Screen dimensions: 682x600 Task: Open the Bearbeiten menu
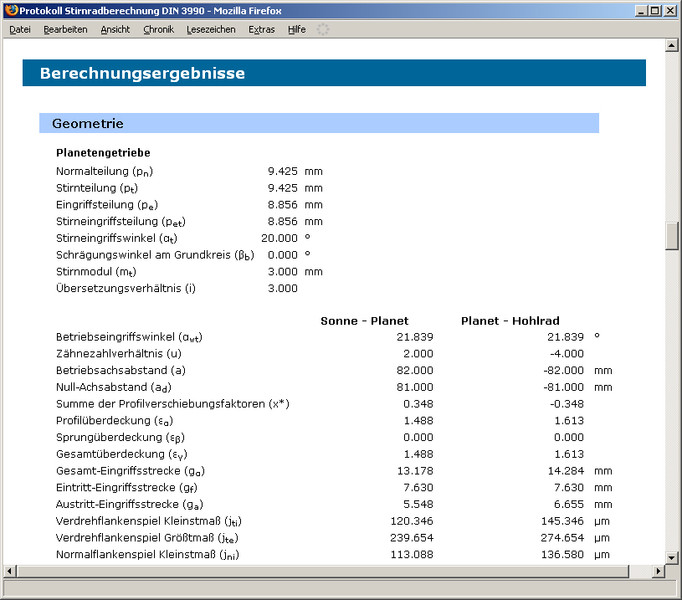[x=65, y=29]
